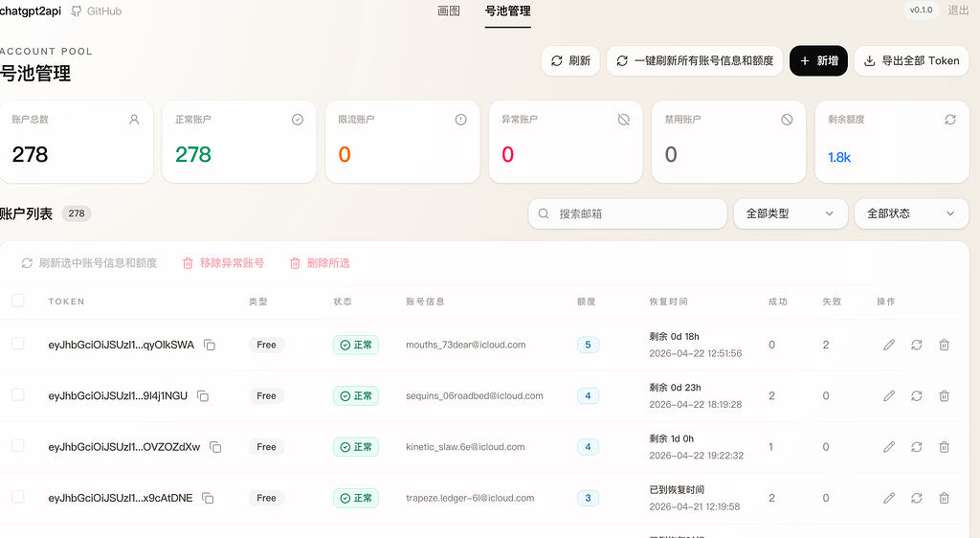Delete the kinetic_slaw.6e@icloud.com account
Viewport: 980px width, 538px height.
944,447
